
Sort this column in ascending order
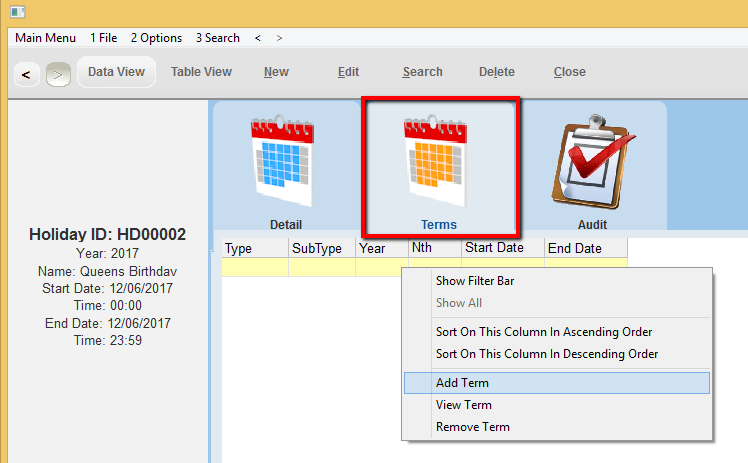pos(543,332)
